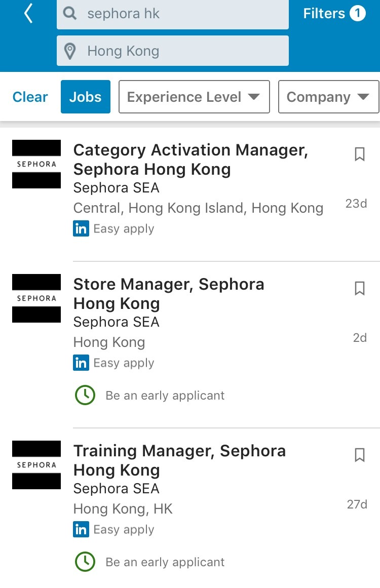Screen dimensions: 380x588
Task: Clear all applied filters
Action: click(x=30, y=97)
